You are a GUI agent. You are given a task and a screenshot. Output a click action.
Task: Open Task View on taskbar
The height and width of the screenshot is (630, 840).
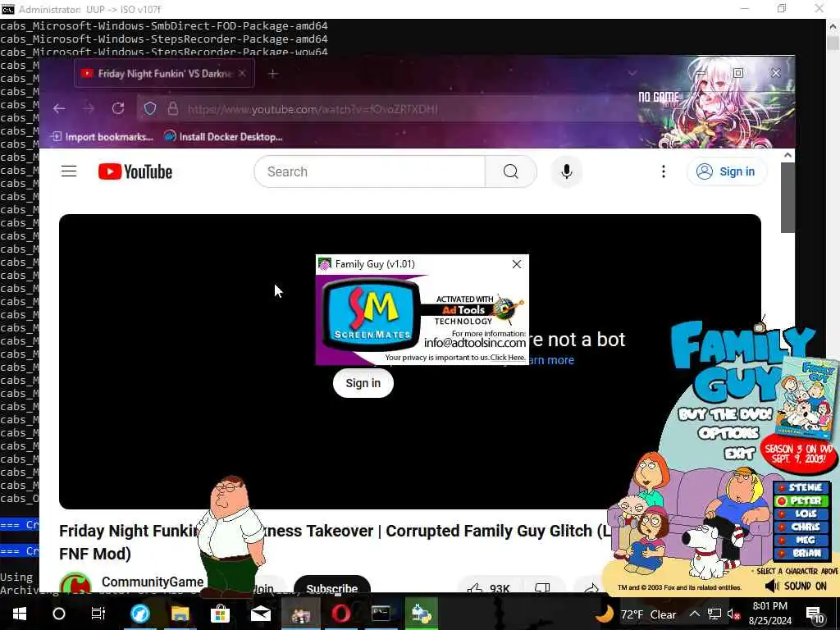pos(98,614)
